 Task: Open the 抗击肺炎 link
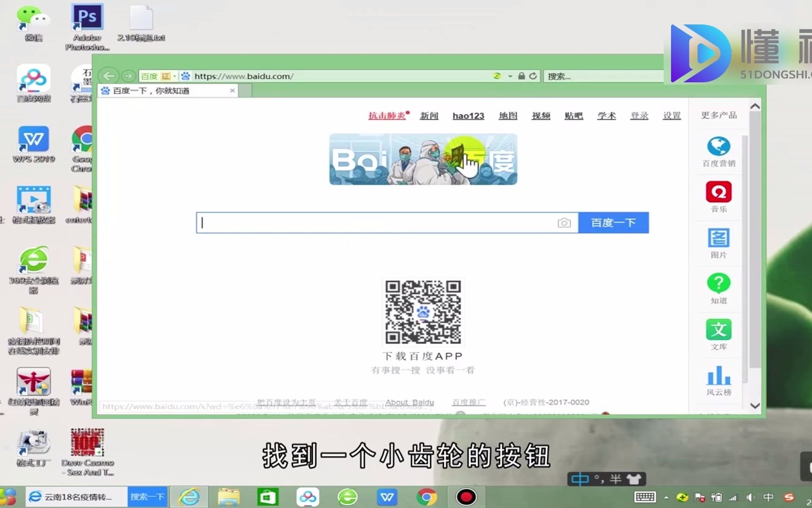click(387, 116)
